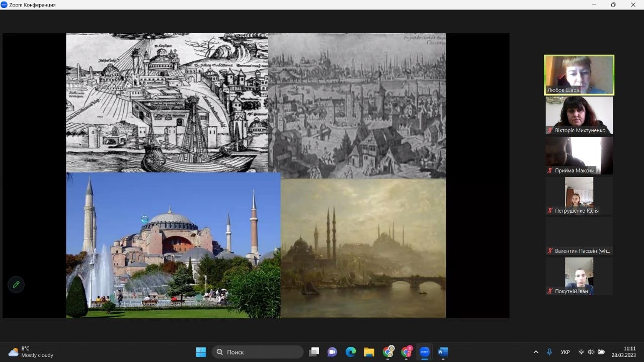
Task: Click Прийма Максим's muted microphone icon
Action: pos(550,171)
